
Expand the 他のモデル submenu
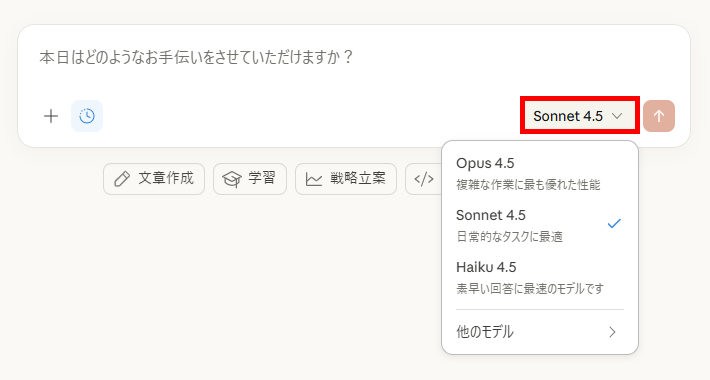(539, 332)
